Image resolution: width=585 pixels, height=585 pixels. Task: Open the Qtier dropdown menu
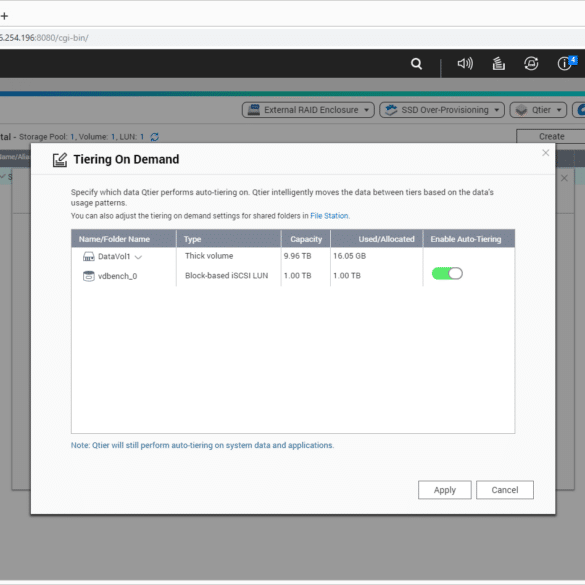[538, 110]
